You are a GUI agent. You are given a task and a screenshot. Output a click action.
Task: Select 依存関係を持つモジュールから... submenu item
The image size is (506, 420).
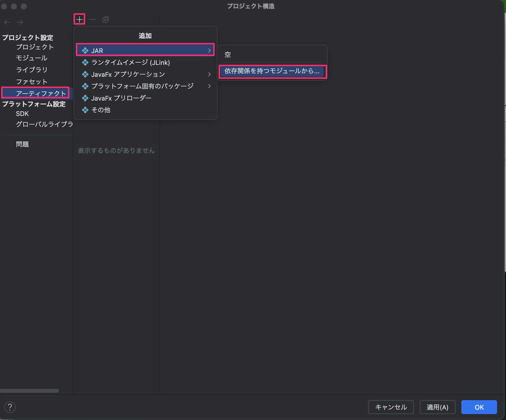click(x=272, y=71)
